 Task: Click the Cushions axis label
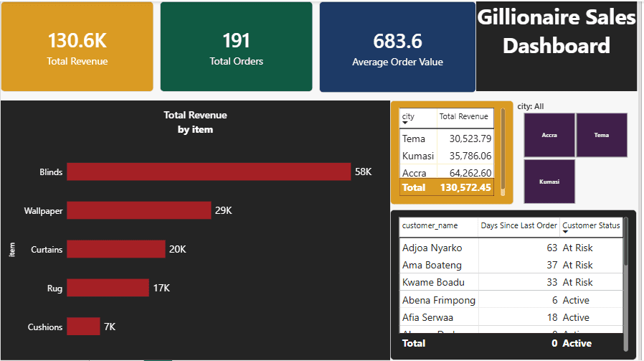(44, 327)
